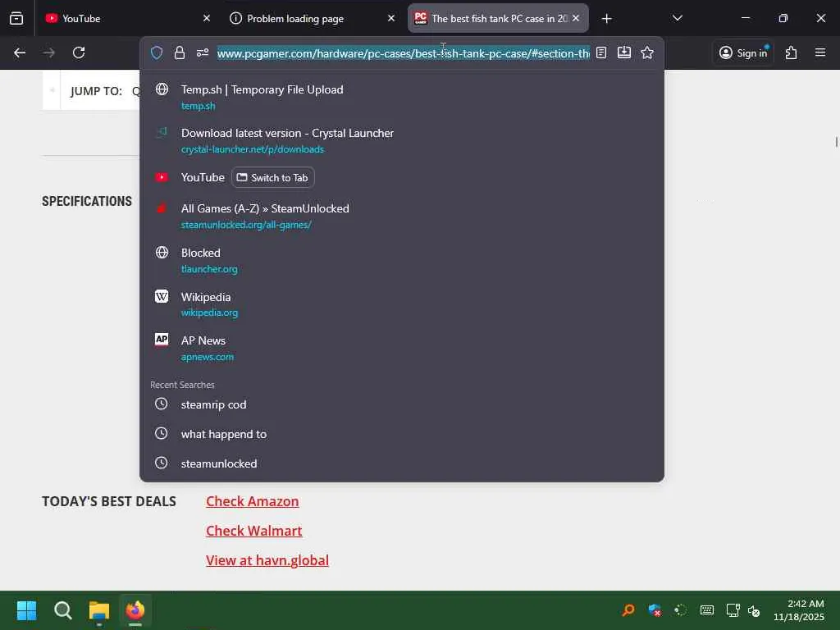Click TODAY'S BEST DEALS heading
The width and height of the screenshot is (840, 630).
point(109,501)
